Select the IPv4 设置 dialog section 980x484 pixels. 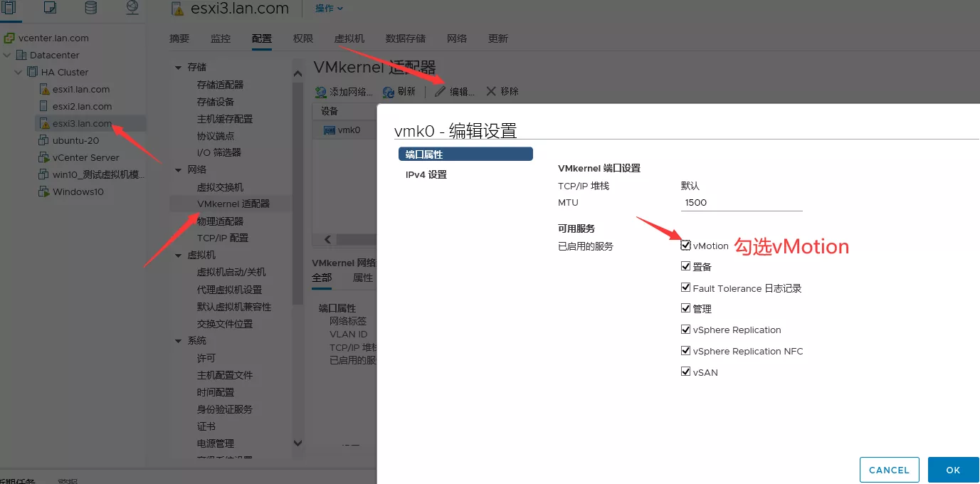426,174
